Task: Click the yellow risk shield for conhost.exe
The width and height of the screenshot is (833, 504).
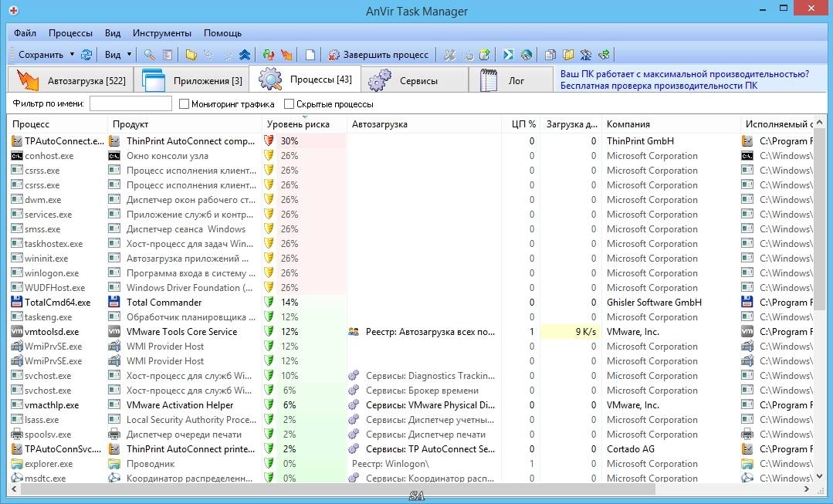Action: 269,156
